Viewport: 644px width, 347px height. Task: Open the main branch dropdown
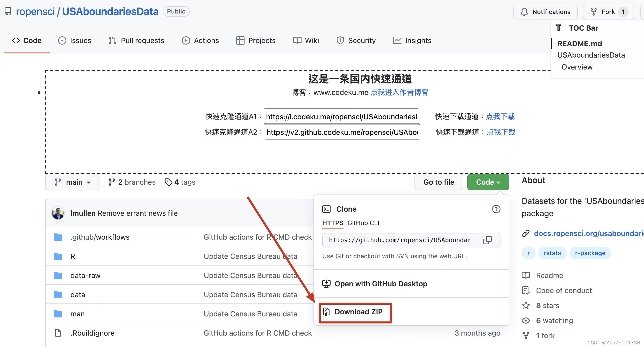coord(72,182)
